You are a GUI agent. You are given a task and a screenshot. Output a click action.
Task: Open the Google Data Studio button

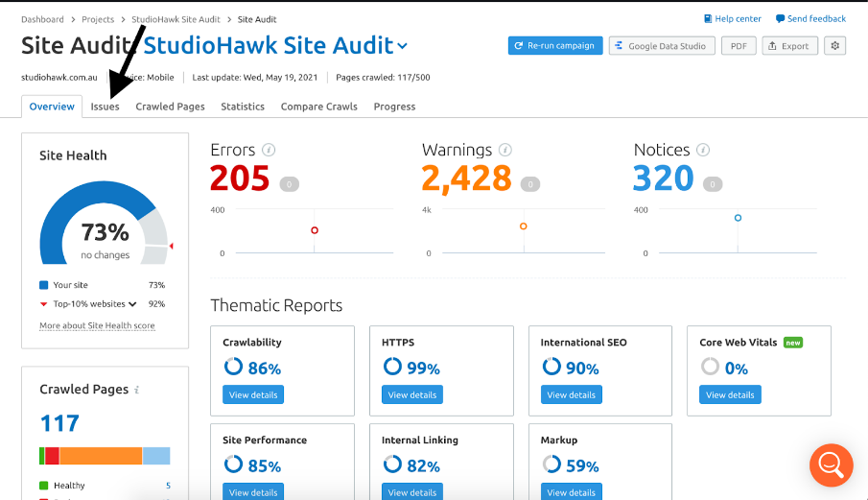pyautogui.click(x=662, y=45)
